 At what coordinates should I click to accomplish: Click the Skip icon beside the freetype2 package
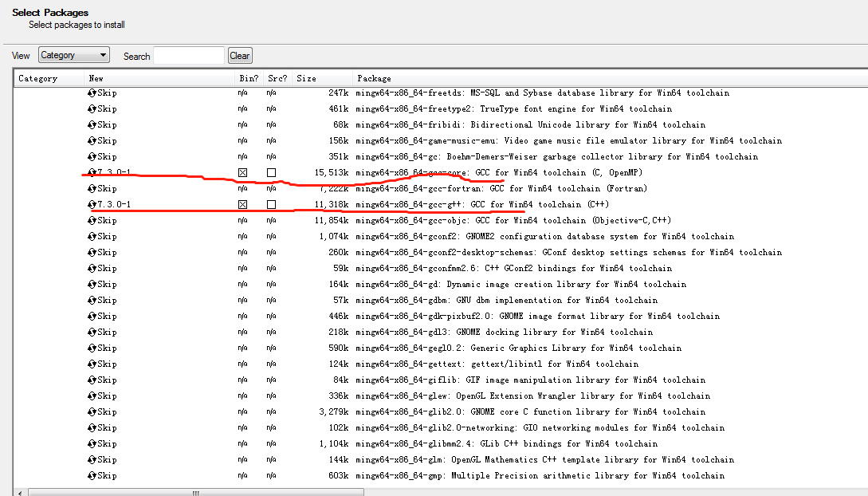(91, 108)
